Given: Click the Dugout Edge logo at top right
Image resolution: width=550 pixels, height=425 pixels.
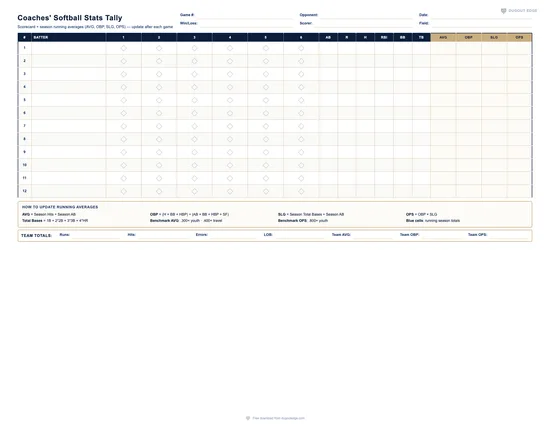Looking at the screenshot, I should point(518,11).
